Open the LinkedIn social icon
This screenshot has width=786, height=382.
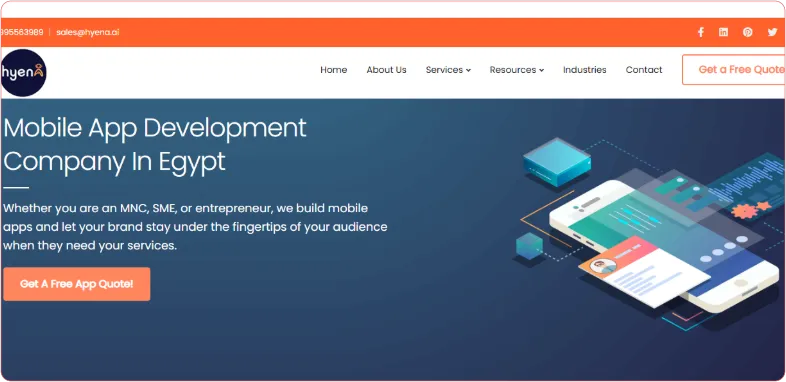723,32
